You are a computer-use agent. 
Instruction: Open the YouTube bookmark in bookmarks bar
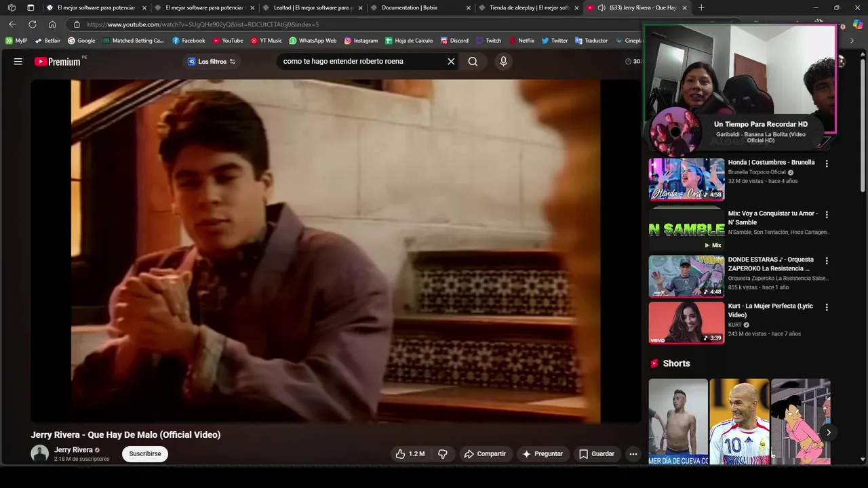227,41
